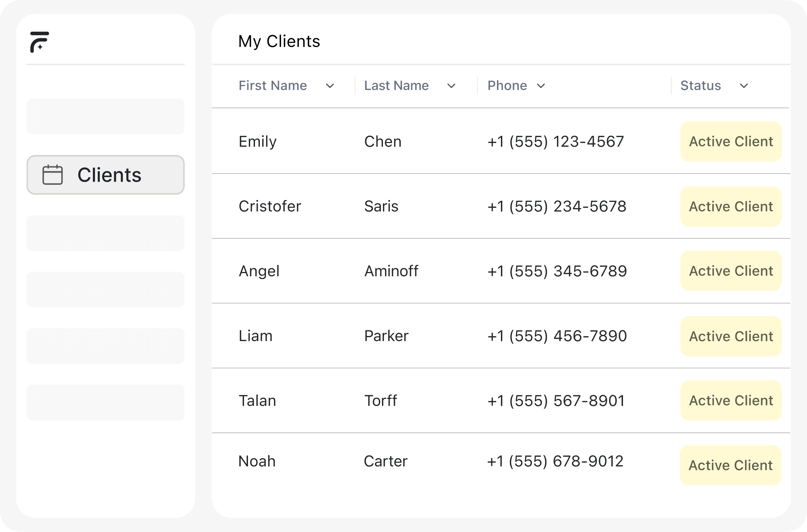Open the First Name column dropdown

330,86
